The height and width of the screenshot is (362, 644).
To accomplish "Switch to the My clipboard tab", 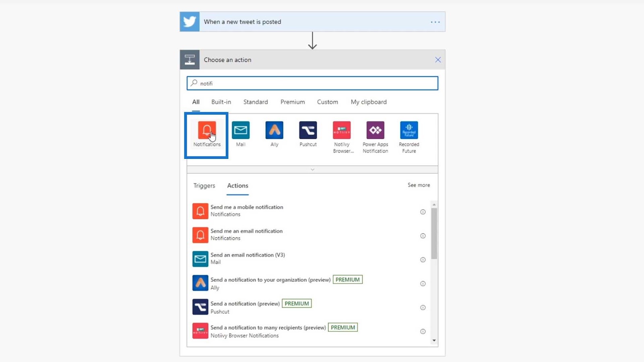I will (x=369, y=102).
